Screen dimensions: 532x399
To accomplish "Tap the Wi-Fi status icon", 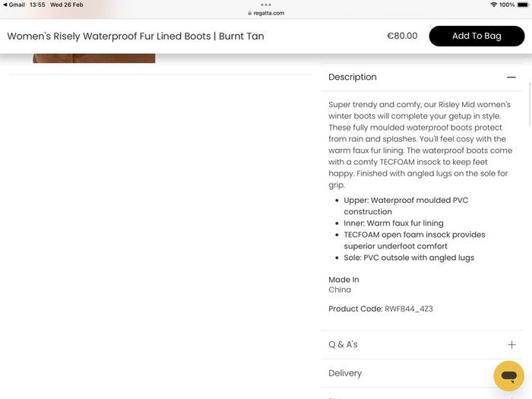I will point(494,5).
